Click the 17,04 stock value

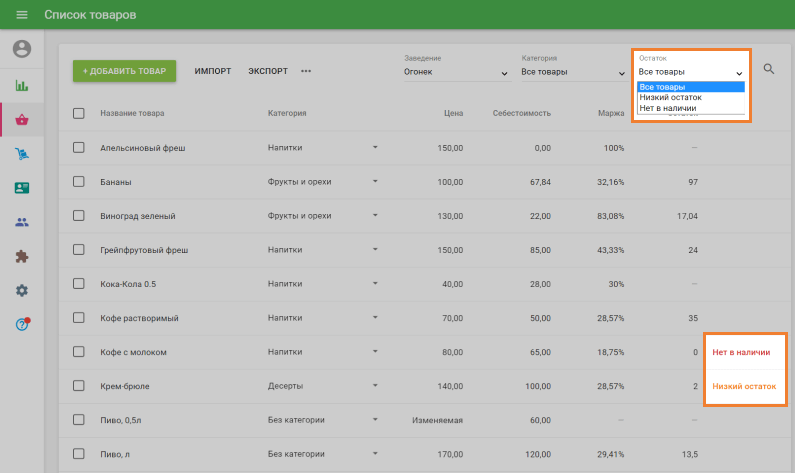687,216
